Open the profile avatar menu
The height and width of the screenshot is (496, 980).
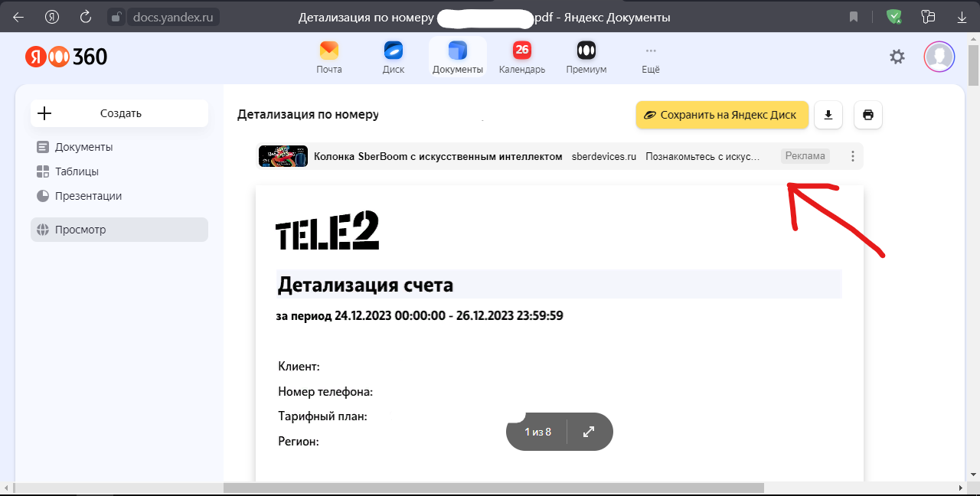click(x=939, y=56)
